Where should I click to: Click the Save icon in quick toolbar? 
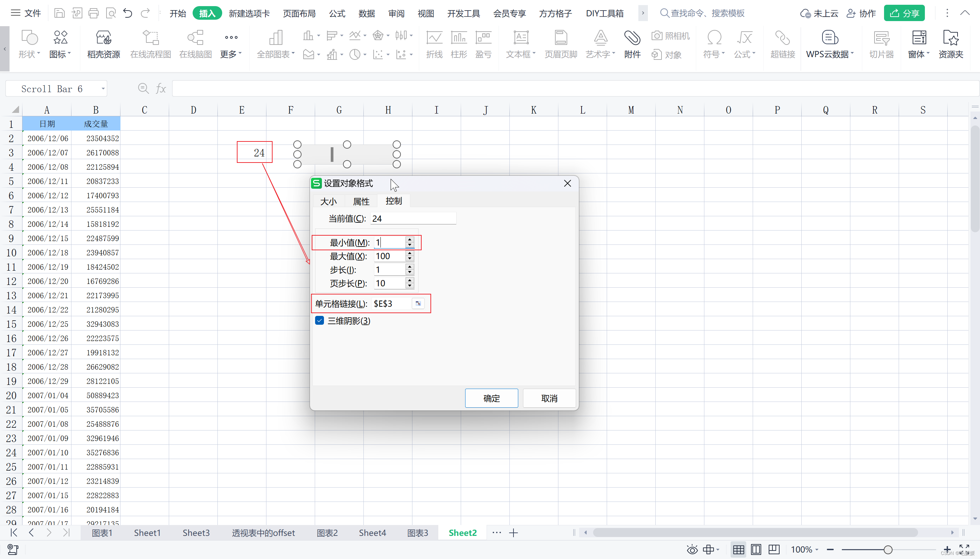(59, 14)
